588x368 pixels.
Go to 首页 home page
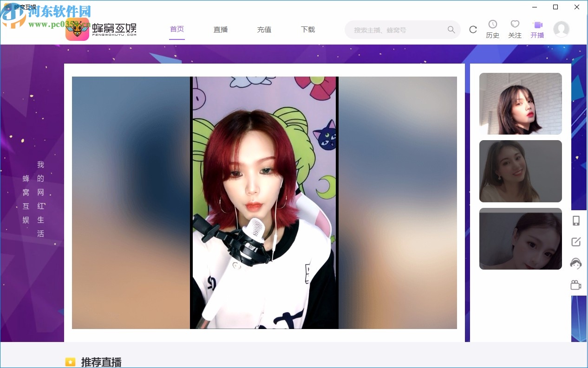click(176, 29)
